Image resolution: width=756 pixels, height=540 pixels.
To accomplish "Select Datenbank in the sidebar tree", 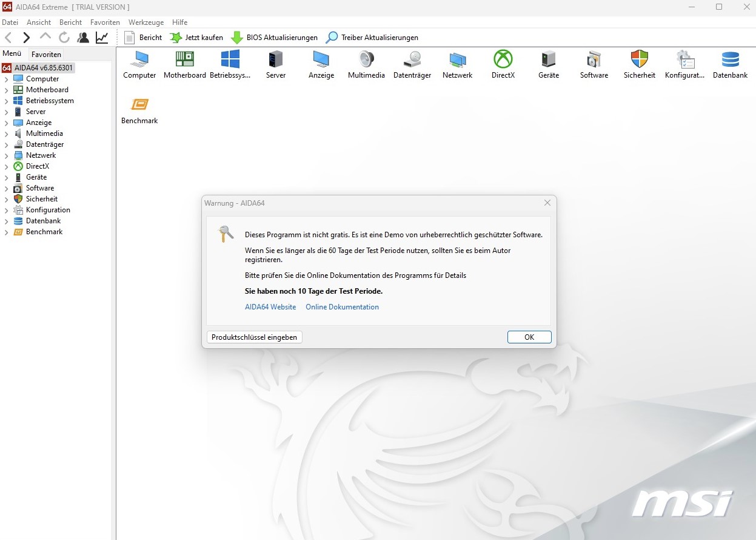I will [x=43, y=221].
